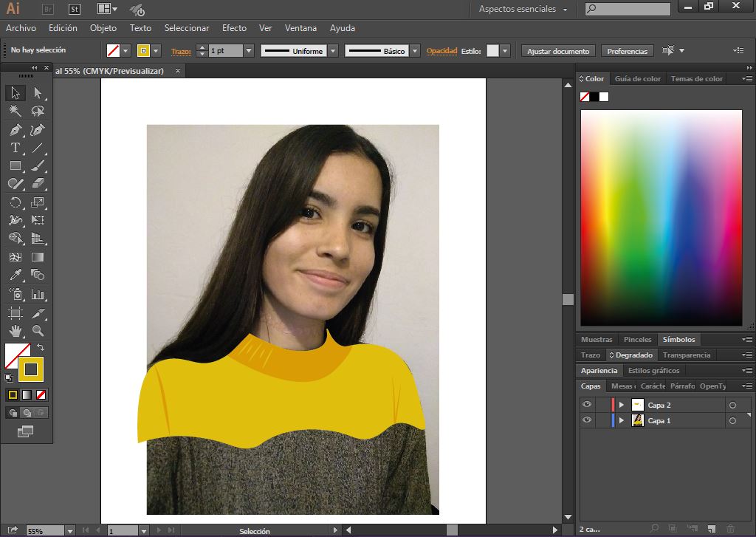Open the Uniforme width profile dropdown

[333, 51]
